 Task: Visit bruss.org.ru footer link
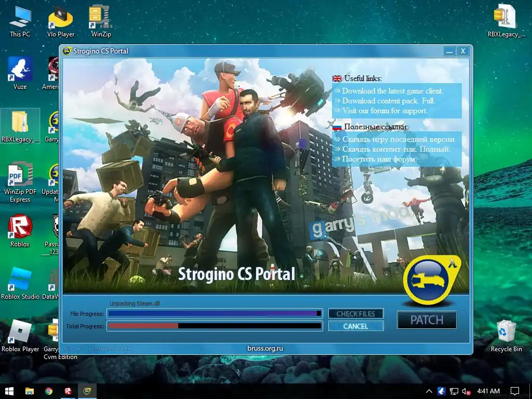click(265, 348)
